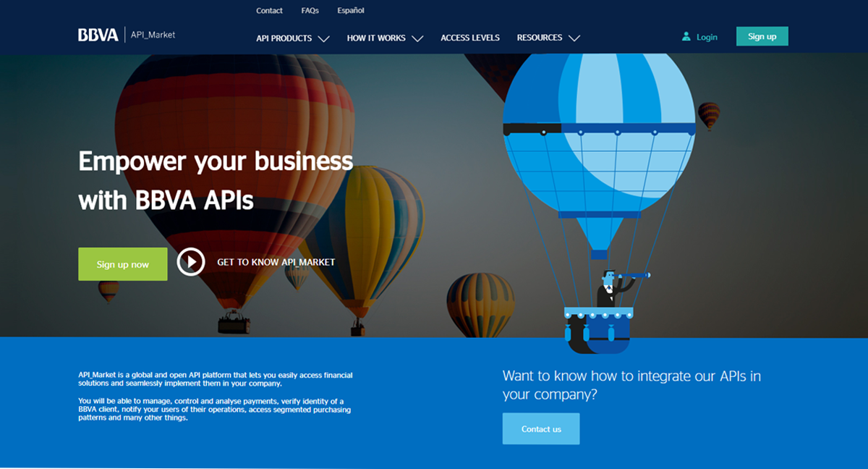The height and width of the screenshot is (469, 868).
Task: Play the Get to Know API_Market video
Action: coord(191,262)
